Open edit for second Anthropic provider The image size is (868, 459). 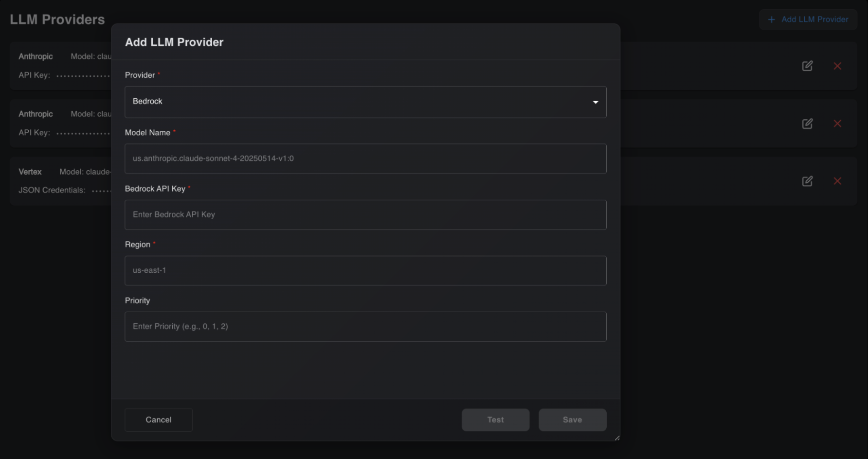tap(807, 124)
